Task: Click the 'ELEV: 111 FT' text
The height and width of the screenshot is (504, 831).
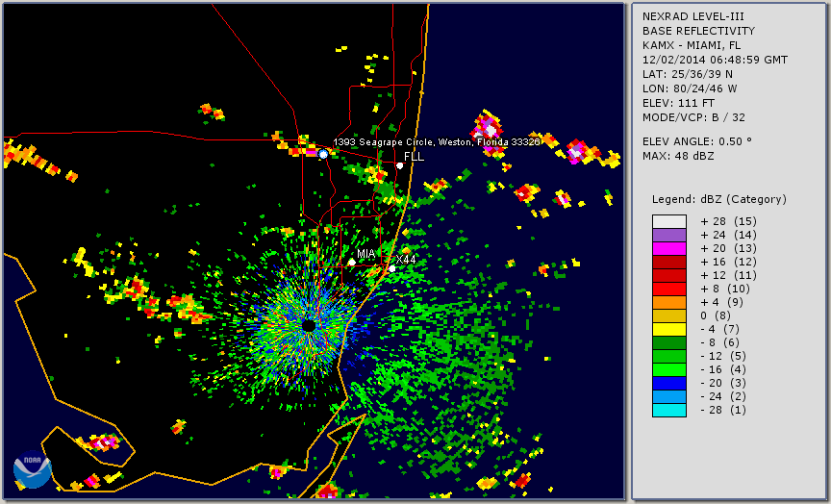Action: [678, 103]
